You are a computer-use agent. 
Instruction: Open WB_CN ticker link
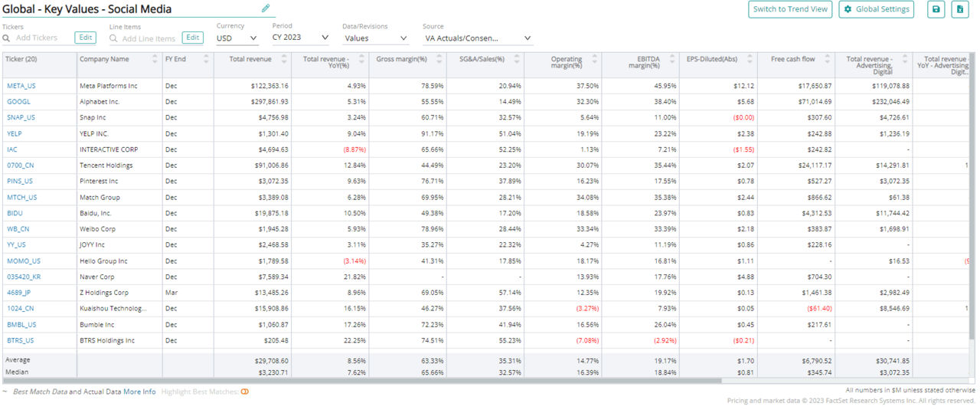click(18, 228)
